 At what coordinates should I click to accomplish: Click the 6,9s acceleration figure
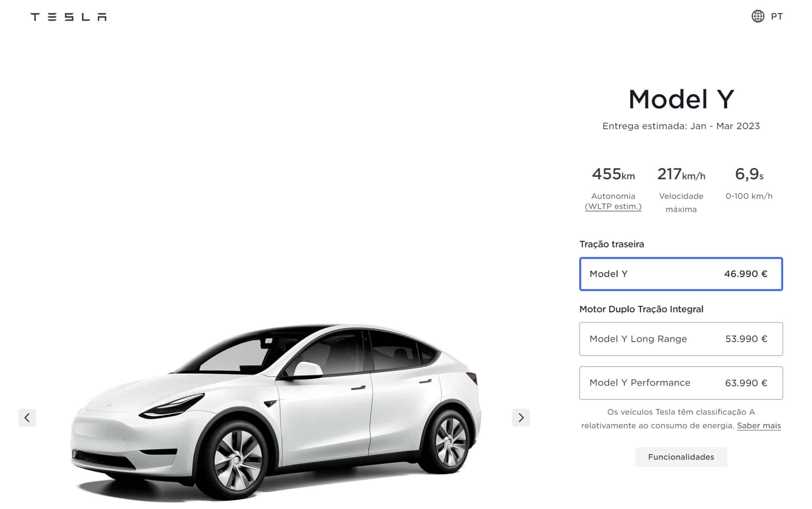pyautogui.click(x=749, y=174)
